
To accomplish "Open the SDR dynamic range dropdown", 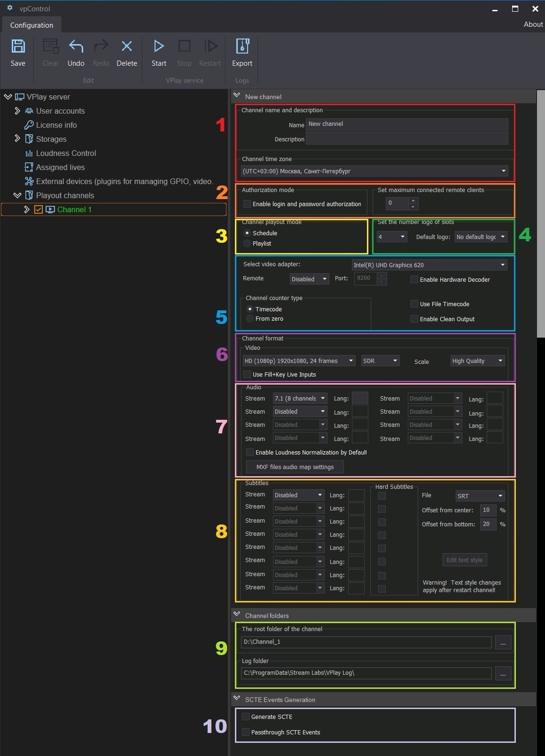I will pos(381,361).
